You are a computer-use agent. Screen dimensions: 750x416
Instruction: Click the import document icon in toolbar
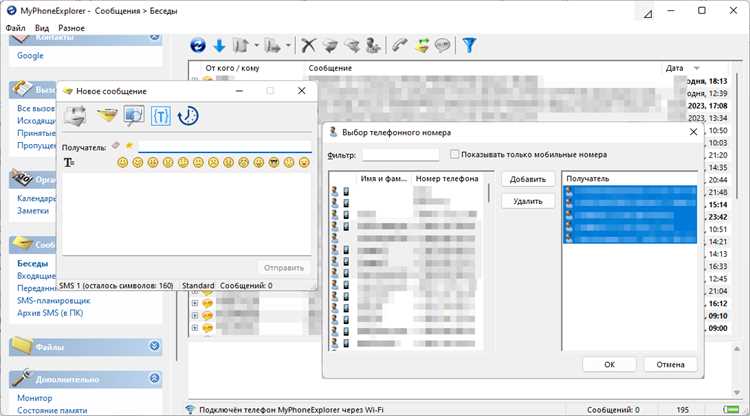(241, 46)
